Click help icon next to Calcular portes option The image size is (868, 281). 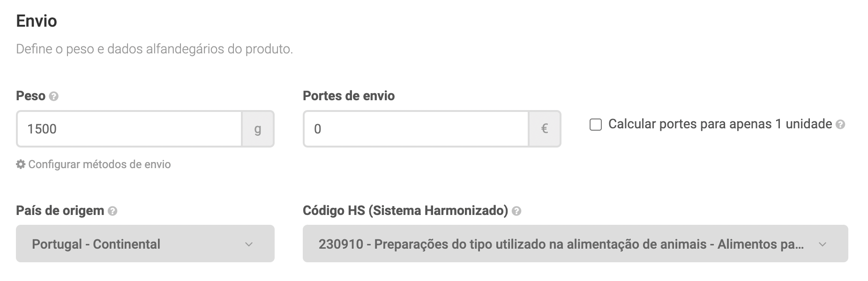[840, 125]
